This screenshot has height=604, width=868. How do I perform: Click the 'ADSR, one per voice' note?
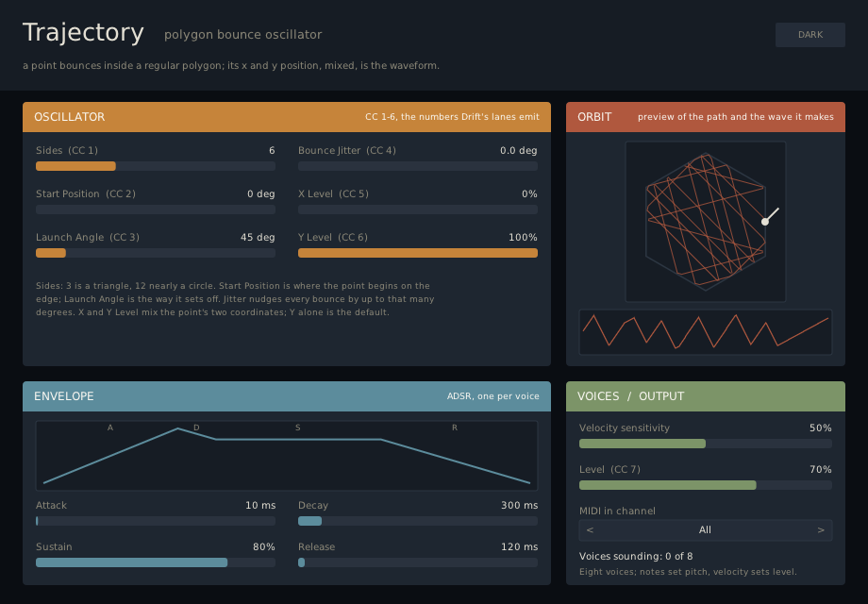[x=492, y=396]
